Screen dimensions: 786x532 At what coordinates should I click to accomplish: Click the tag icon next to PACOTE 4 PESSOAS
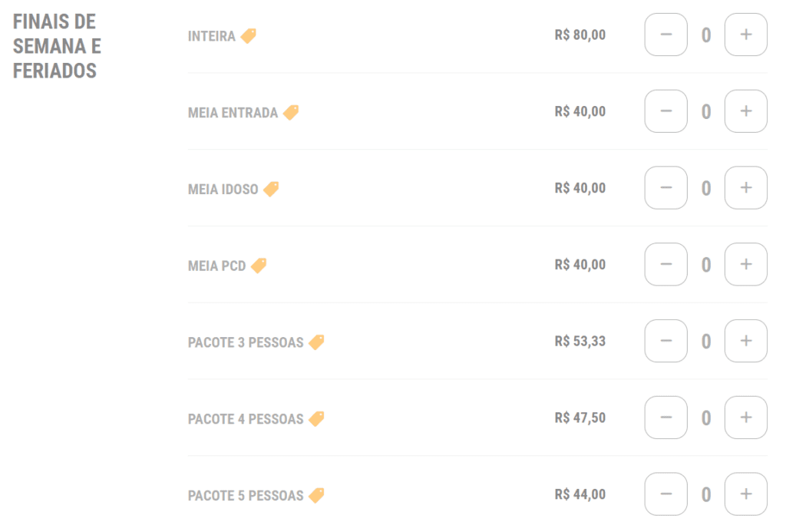(316, 418)
